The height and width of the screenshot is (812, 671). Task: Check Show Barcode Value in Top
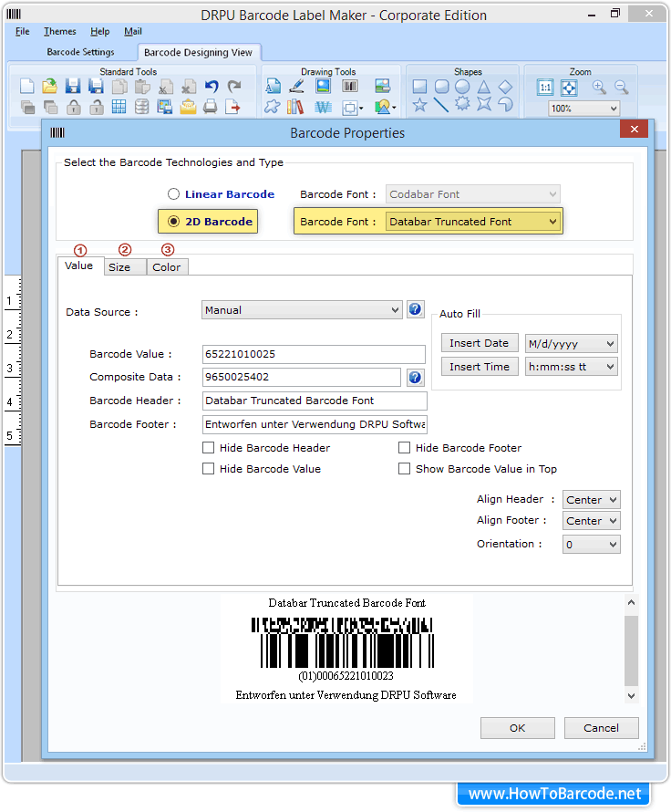click(405, 469)
